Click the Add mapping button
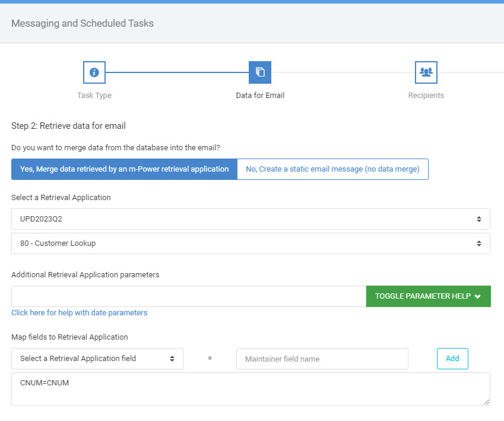The width and height of the screenshot is (504, 421). click(x=452, y=359)
